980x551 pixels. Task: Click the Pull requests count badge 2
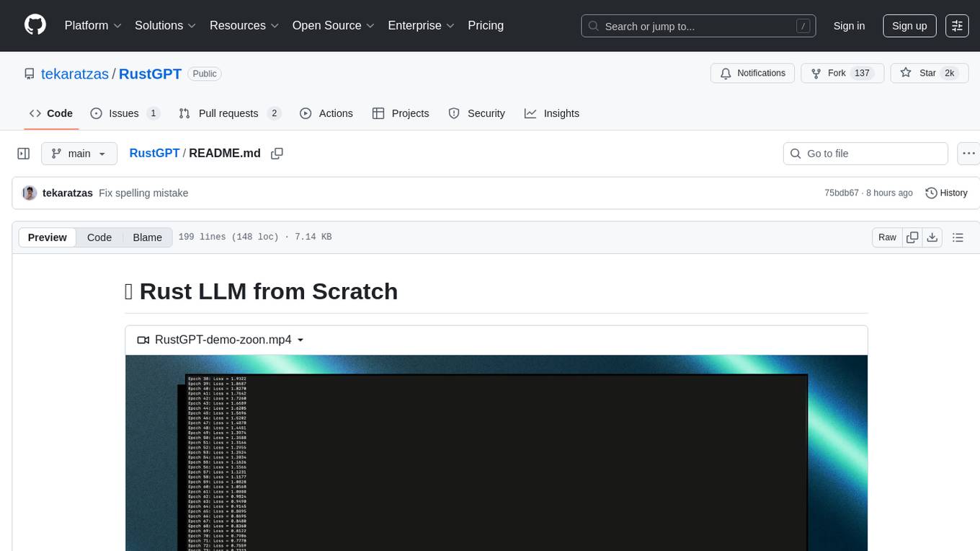273,113
